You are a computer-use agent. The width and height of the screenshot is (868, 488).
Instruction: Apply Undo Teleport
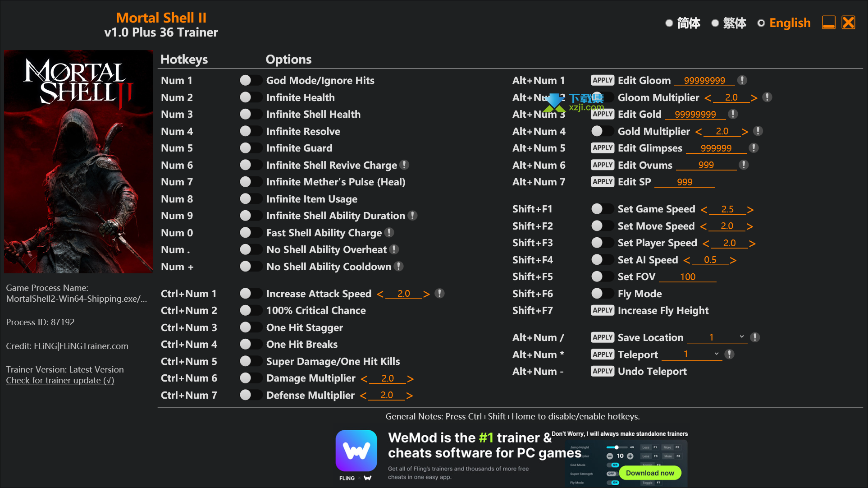tap(603, 371)
